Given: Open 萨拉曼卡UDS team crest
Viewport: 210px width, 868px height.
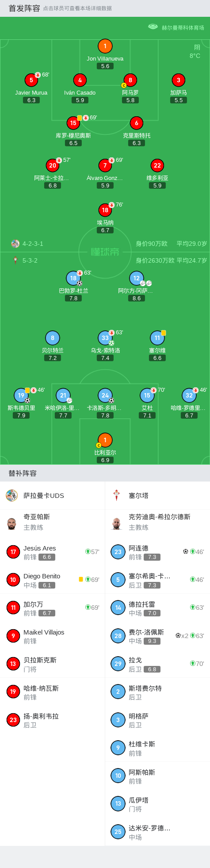Looking at the screenshot, I should pyautogui.click(x=11, y=495).
